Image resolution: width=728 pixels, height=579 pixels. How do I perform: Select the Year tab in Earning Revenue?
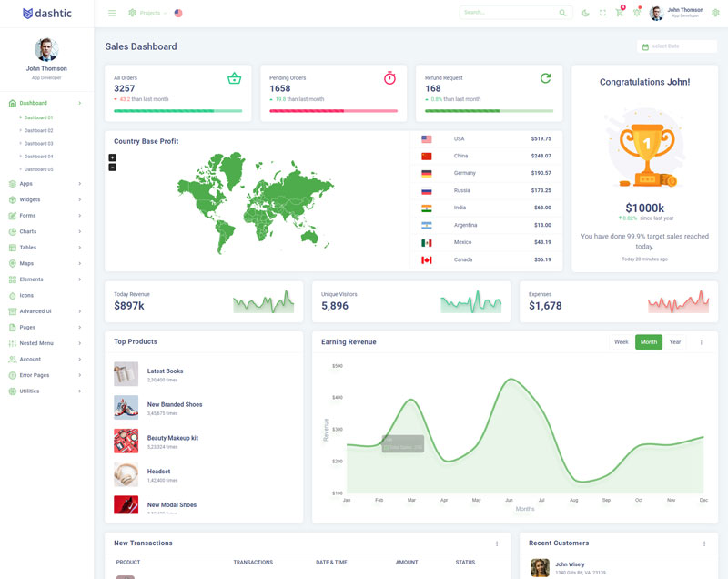click(674, 342)
